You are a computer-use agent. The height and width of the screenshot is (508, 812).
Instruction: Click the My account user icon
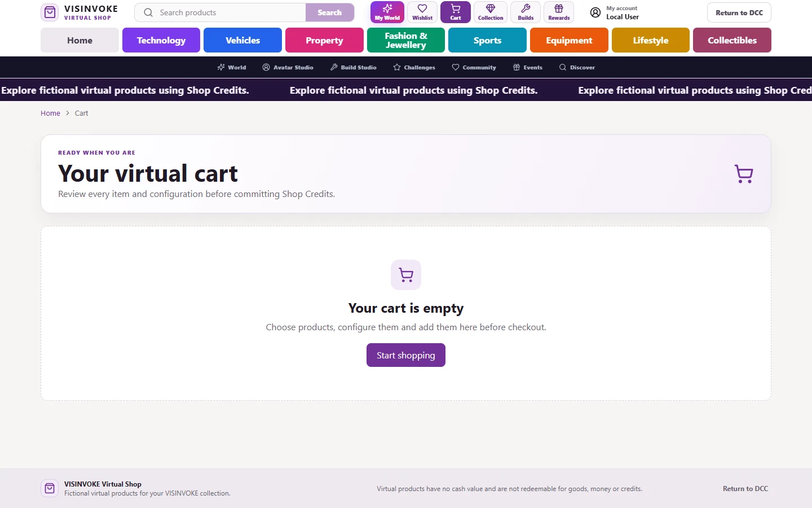[x=595, y=12]
